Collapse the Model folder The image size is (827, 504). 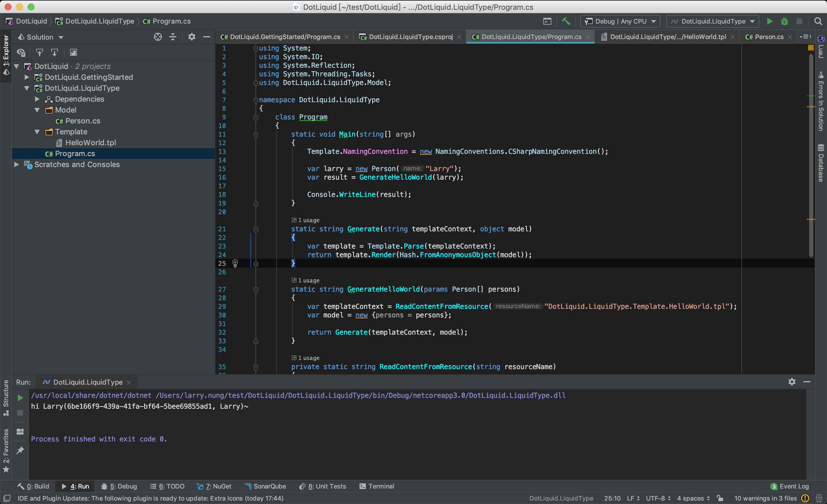point(37,110)
